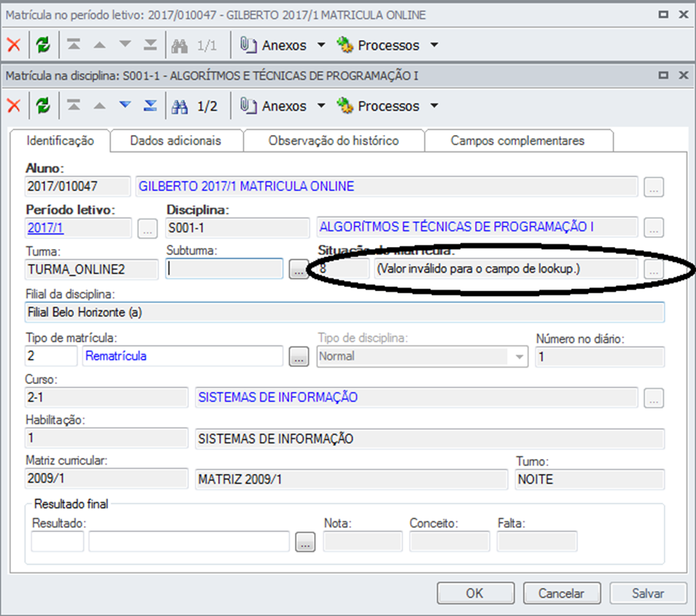Click into the Subturma input field
The image size is (696, 616).
[224, 269]
